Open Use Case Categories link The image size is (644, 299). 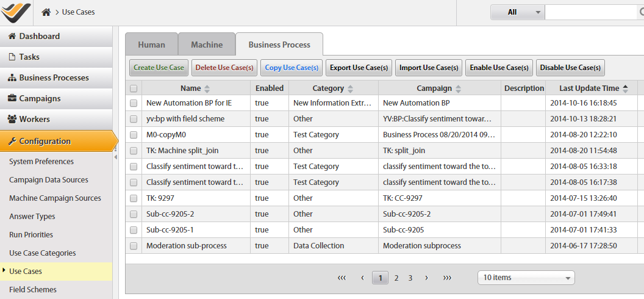42,253
